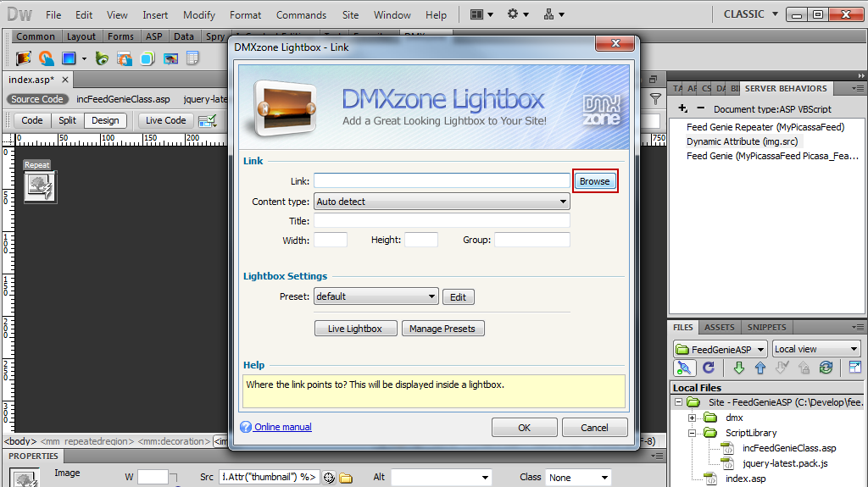
Task: Click the Check In files icon
Action: [x=804, y=368]
